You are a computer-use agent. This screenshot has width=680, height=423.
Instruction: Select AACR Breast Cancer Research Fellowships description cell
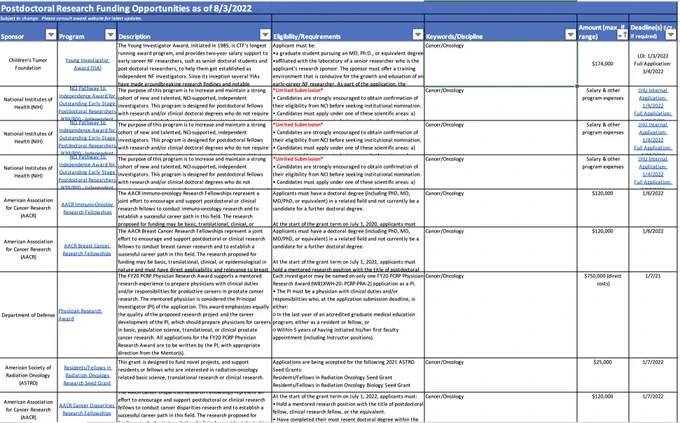[x=194, y=249]
